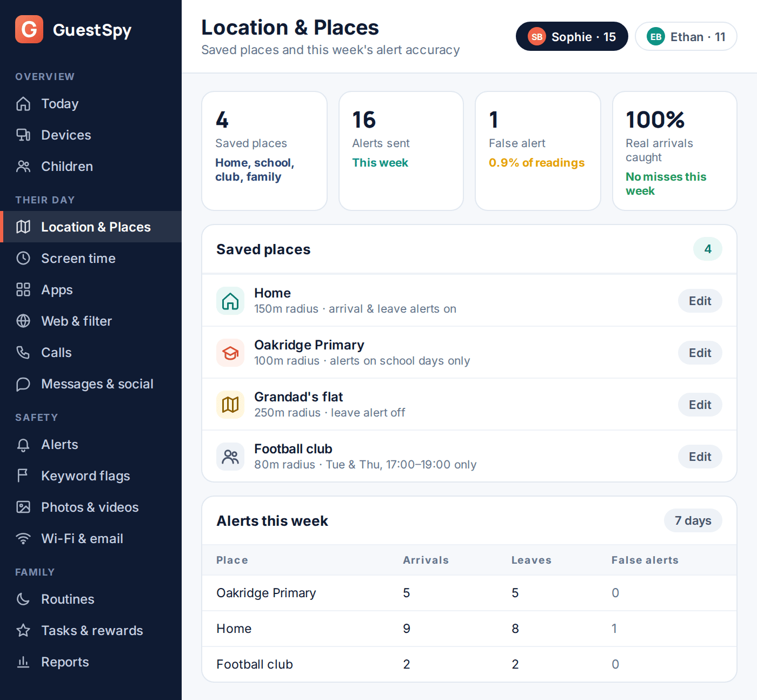The height and width of the screenshot is (700, 757).
Task: Open the 16 Alerts sent card
Action: click(x=401, y=151)
